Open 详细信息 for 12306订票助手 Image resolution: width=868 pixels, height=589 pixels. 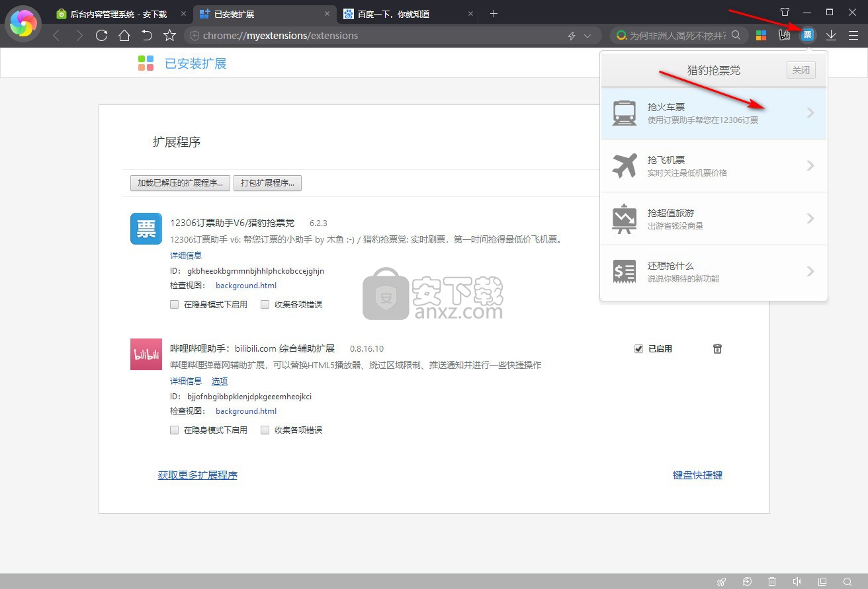[x=186, y=255]
